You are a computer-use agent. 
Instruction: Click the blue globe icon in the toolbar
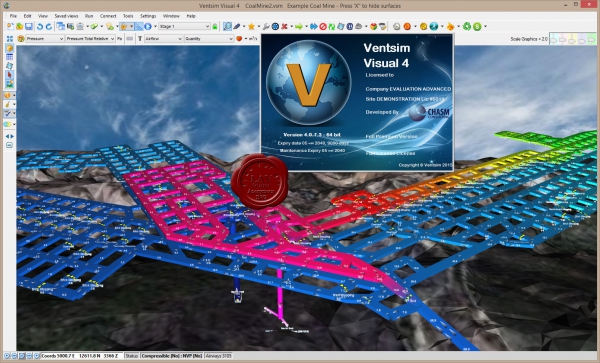pyautogui.click(x=434, y=26)
